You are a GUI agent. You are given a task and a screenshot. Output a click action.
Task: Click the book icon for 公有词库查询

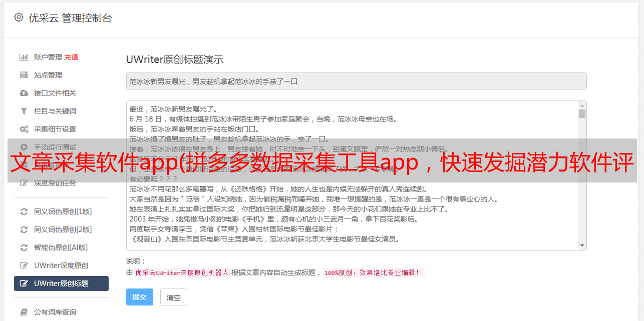pos(24,312)
